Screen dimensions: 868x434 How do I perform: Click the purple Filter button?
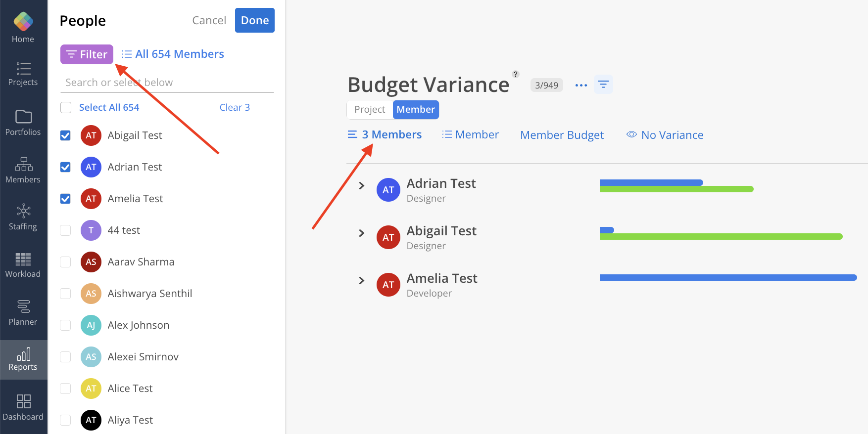pos(87,54)
